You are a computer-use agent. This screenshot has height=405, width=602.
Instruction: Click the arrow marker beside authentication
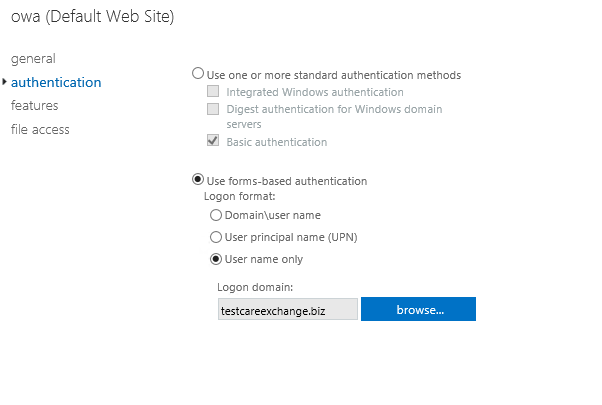tap(4, 81)
